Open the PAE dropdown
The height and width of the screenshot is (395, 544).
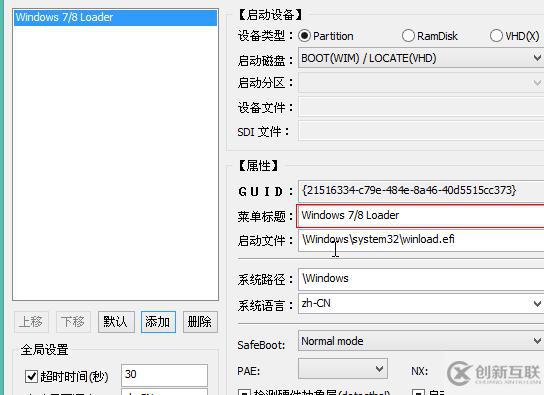click(x=343, y=369)
